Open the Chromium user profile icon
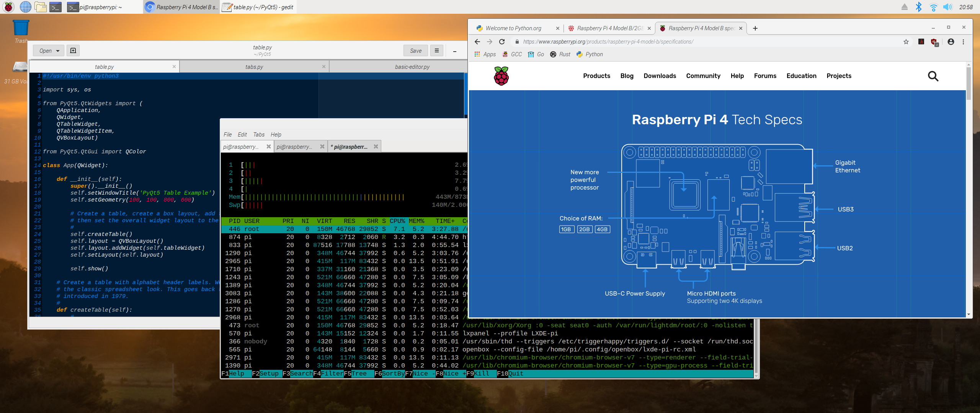 tap(951, 42)
